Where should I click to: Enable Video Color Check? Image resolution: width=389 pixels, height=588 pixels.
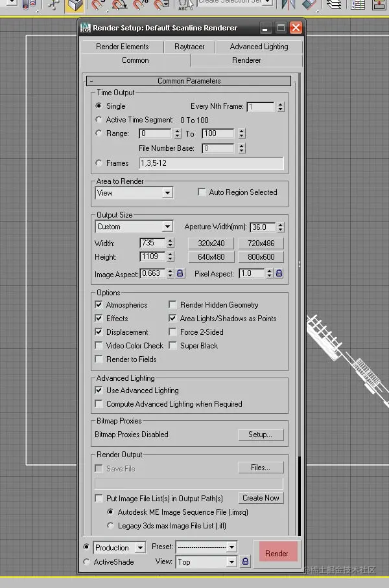coord(99,345)
